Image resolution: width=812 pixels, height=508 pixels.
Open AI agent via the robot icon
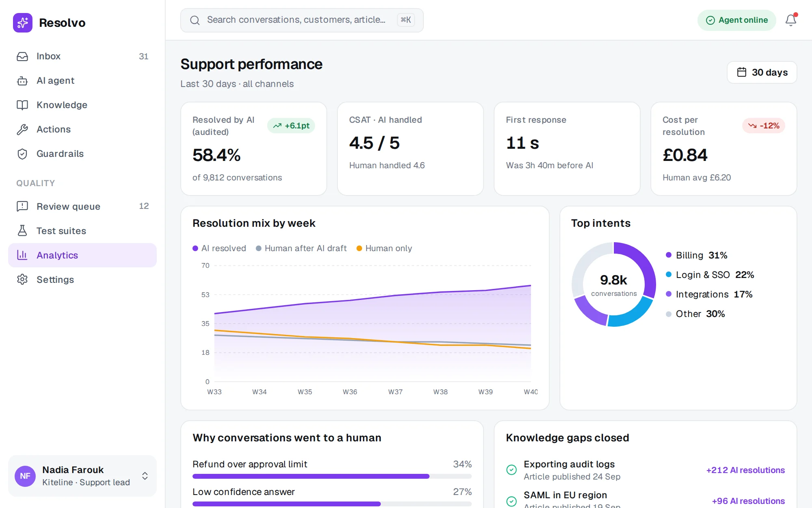(x=22, y=81)
